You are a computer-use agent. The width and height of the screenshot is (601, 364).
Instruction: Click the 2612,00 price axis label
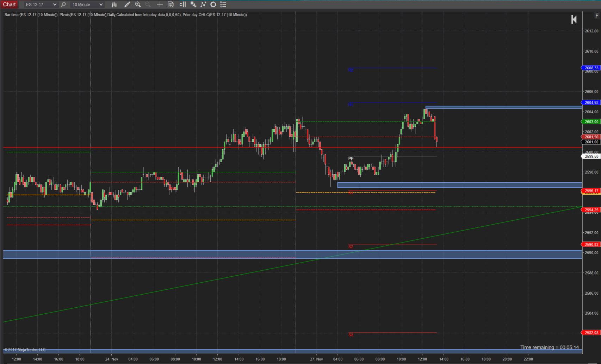591,31
